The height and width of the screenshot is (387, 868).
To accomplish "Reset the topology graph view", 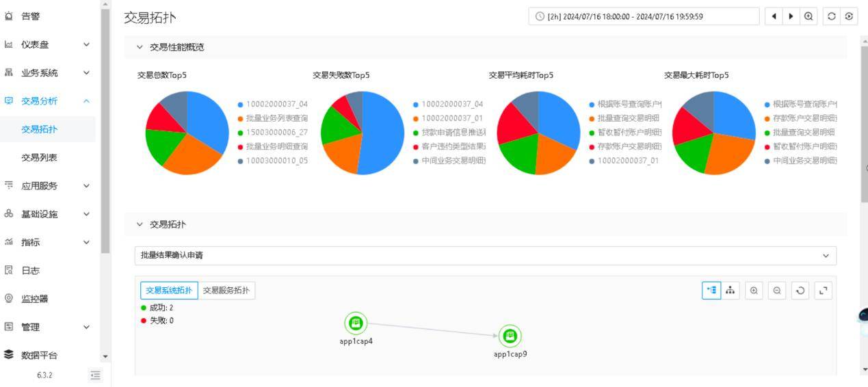I will [800, 291].
